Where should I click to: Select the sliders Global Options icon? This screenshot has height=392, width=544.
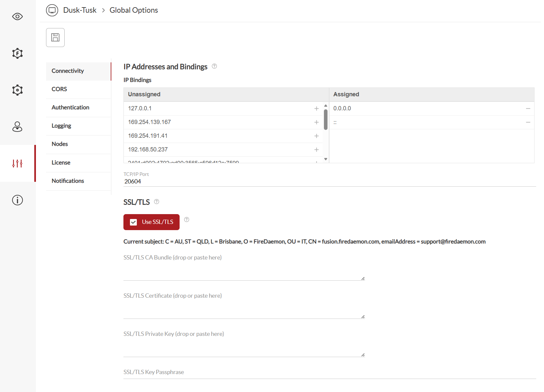(x=17, y=163)
